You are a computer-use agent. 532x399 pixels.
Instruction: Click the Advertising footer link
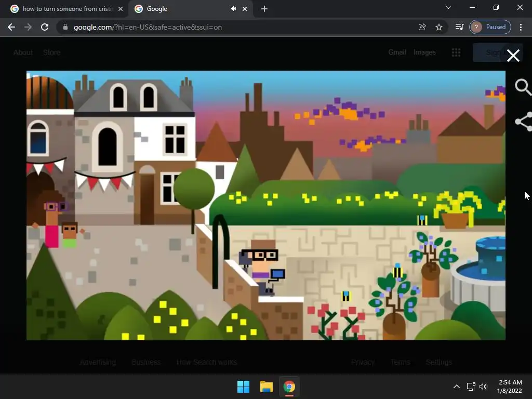click(98, 362)
